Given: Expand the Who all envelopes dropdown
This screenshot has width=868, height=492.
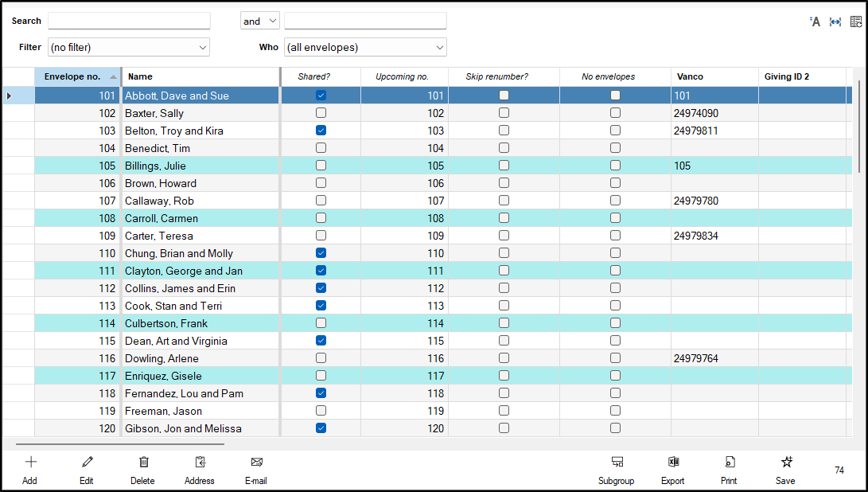Looking at the screenshot, I should (365, 48).
